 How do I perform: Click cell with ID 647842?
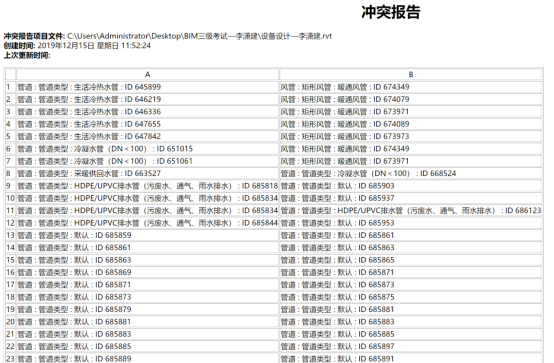tap(148, 136)
